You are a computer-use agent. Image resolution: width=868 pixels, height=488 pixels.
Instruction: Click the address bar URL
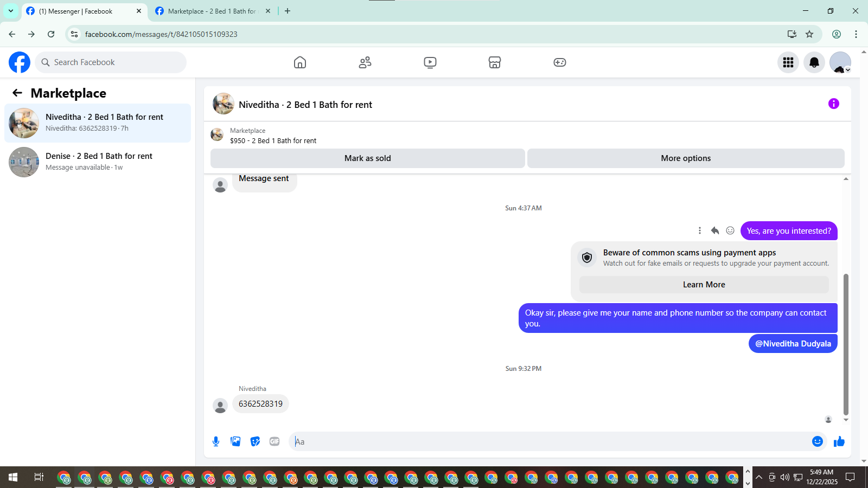161,34
